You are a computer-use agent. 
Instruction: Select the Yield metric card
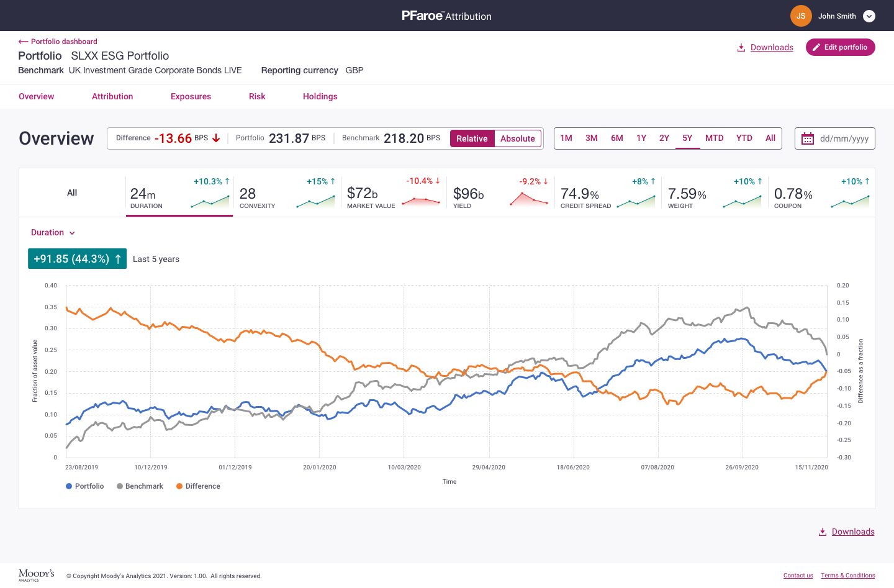pyautogui.click(x=500, y=192)
